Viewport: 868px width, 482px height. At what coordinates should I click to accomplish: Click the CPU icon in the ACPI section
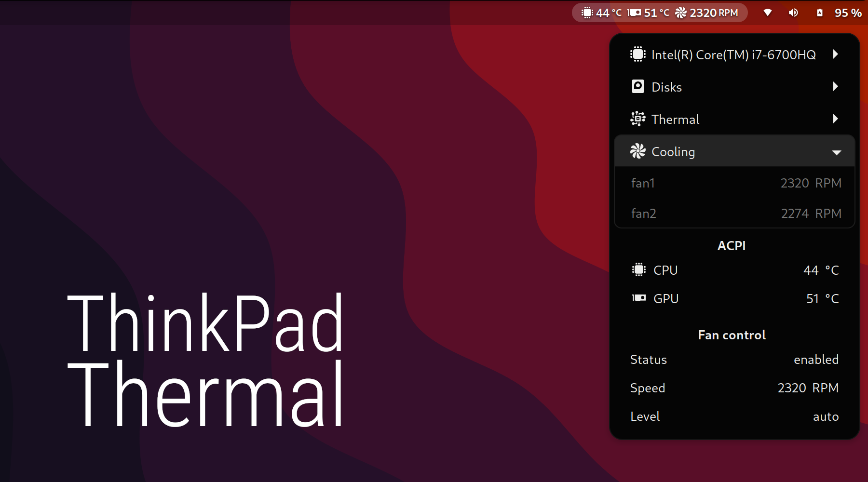(638, 269)
